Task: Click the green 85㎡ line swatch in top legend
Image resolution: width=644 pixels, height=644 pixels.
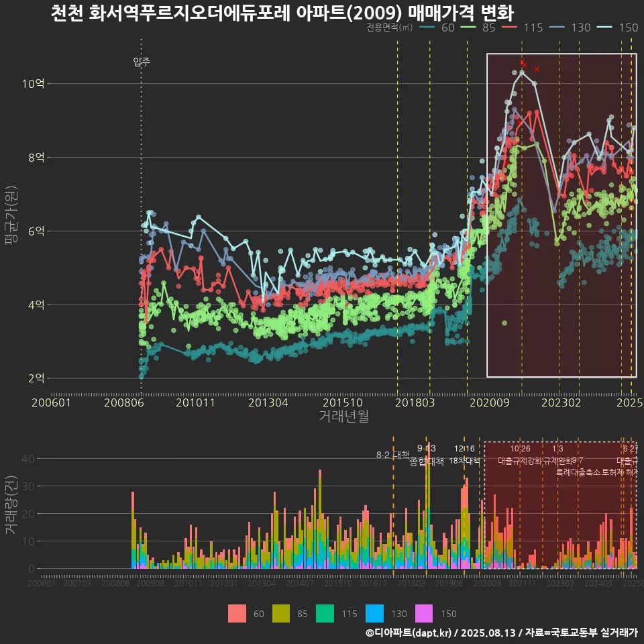Action: click(x=468, y=28)
